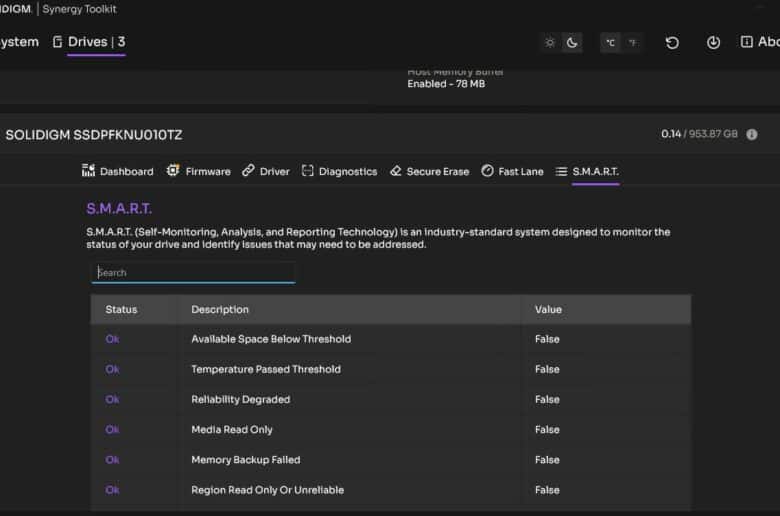The height and width of the screenshot is (516, 780).
Task: Click False value for Available Space row
Action: (547, 339)
